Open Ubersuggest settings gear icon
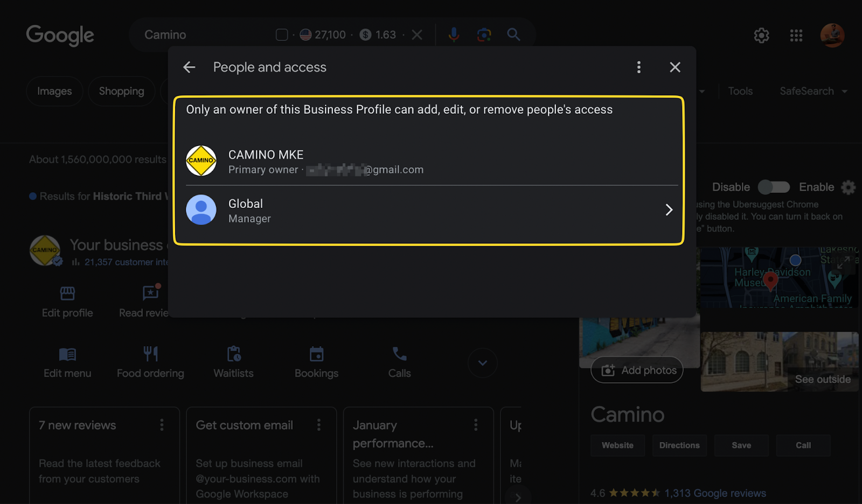 point(849,187)
